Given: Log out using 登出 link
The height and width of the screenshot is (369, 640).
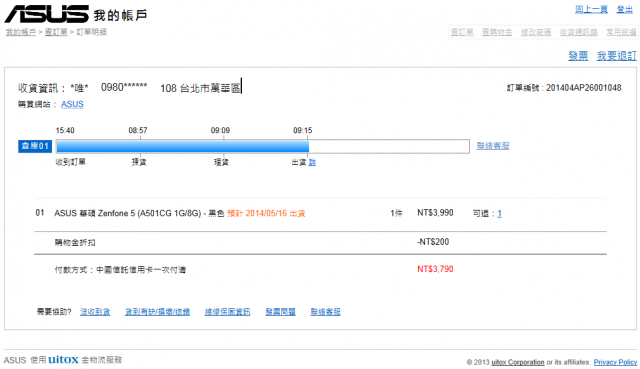Looking at the screenshot, I should pos(624,9).
